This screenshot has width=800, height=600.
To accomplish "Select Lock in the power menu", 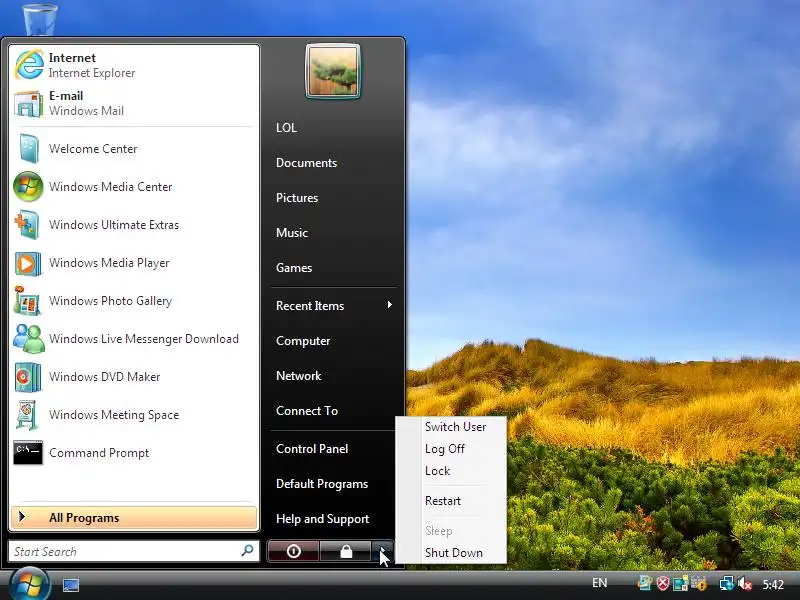I will [452, 470].
